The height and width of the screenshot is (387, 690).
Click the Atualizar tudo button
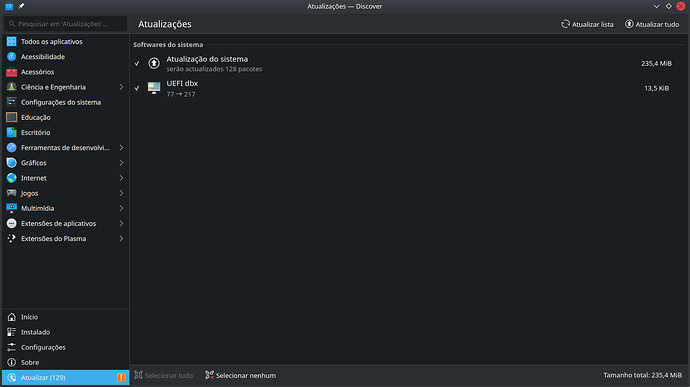click(652, 24)
